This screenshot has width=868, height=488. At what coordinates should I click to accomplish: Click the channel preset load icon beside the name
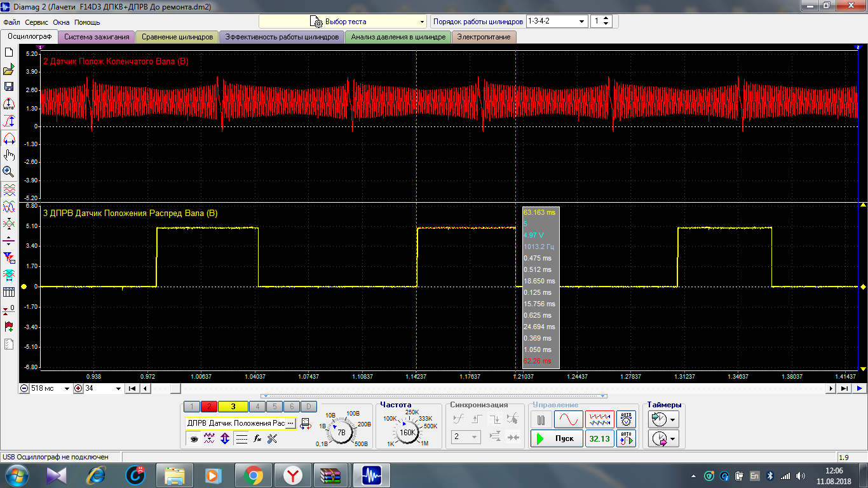coord(305,423)
